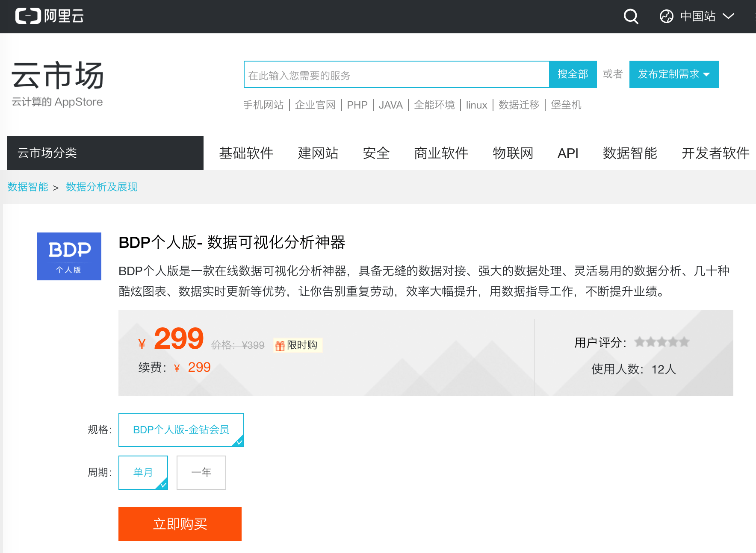Click the BDP 个人版 product logo
Viewport: 756px width, 553px height.
click(x=69, y=256)
